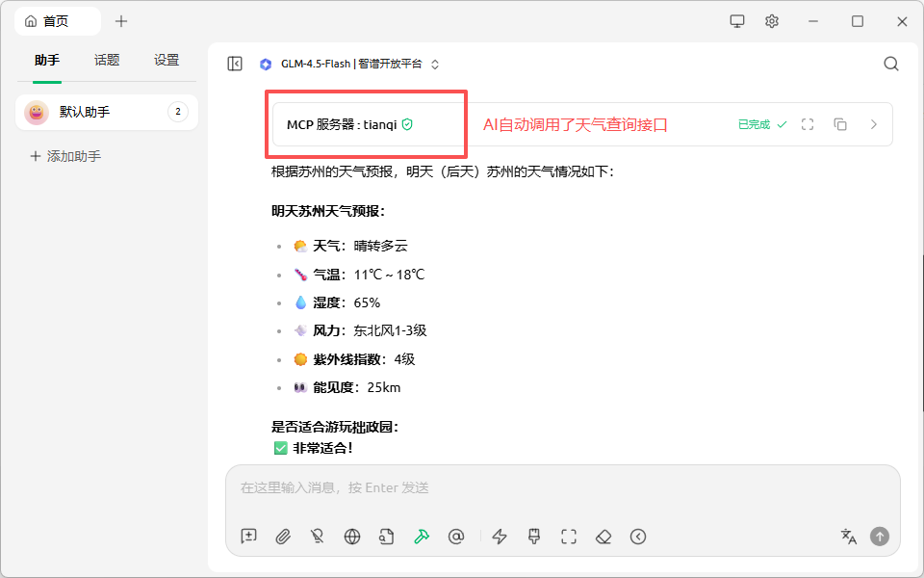Copy the MCP tool call output

(839, 124)
